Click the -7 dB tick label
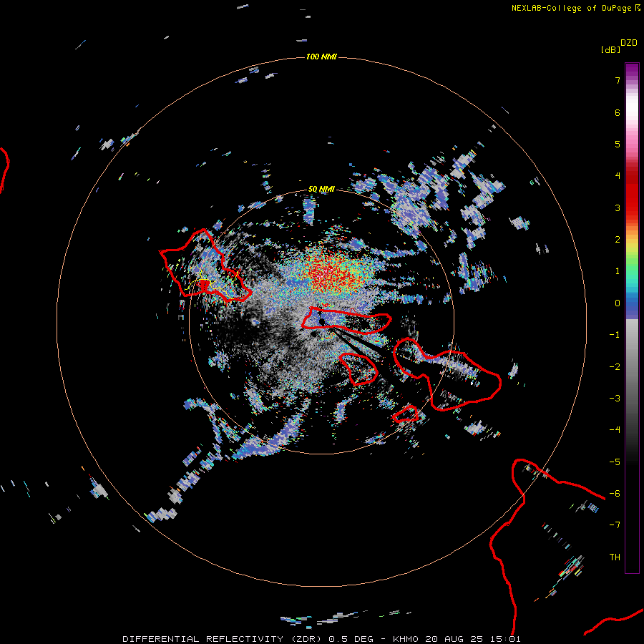The height and width of the screenshot is (644, 644). [615, 525]
